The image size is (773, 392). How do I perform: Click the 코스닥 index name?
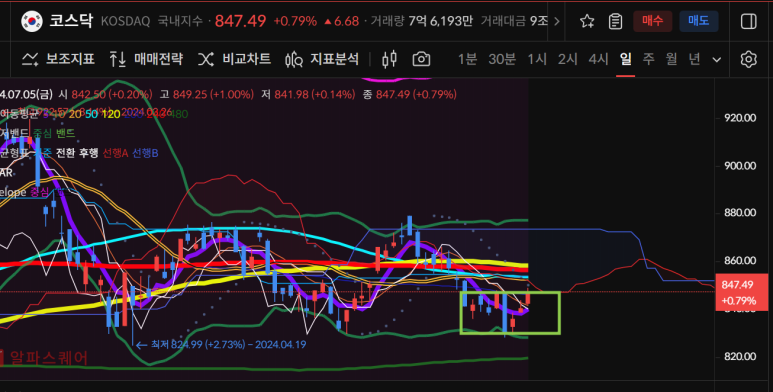click(71, 21)
